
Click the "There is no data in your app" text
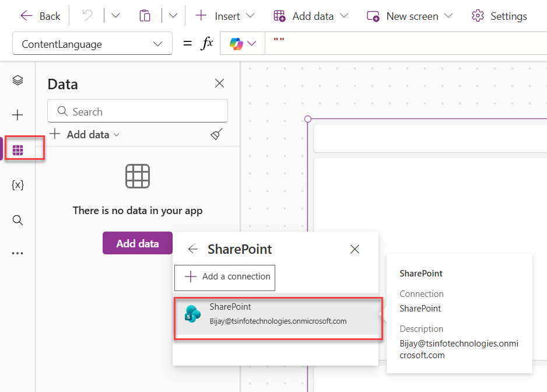[x=138, y=211]
